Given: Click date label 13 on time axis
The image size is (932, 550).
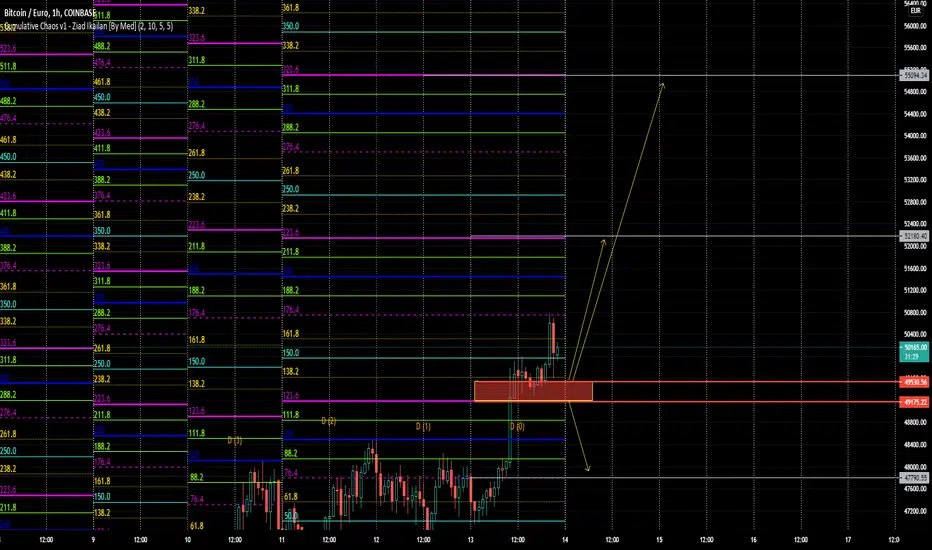Looking at the screenshot, I should point(470,540).
